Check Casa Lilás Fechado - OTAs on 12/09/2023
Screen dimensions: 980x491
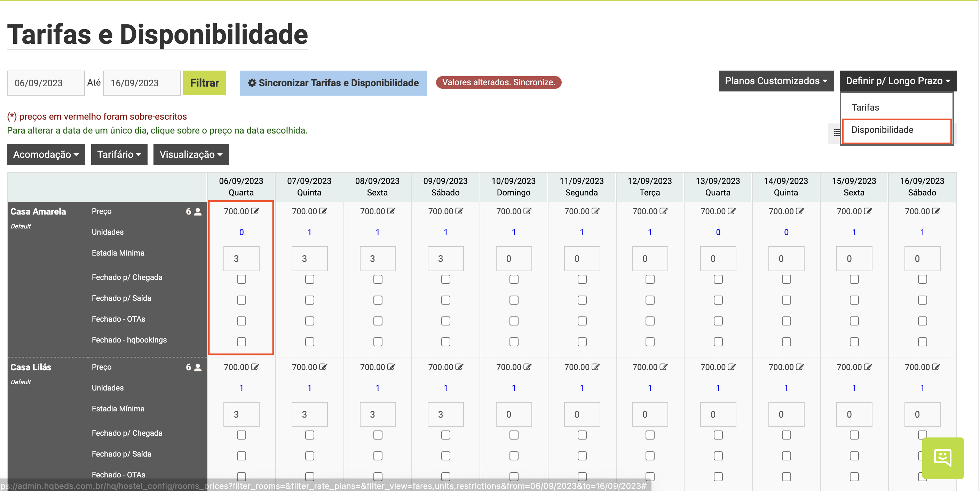coord(650,476)
